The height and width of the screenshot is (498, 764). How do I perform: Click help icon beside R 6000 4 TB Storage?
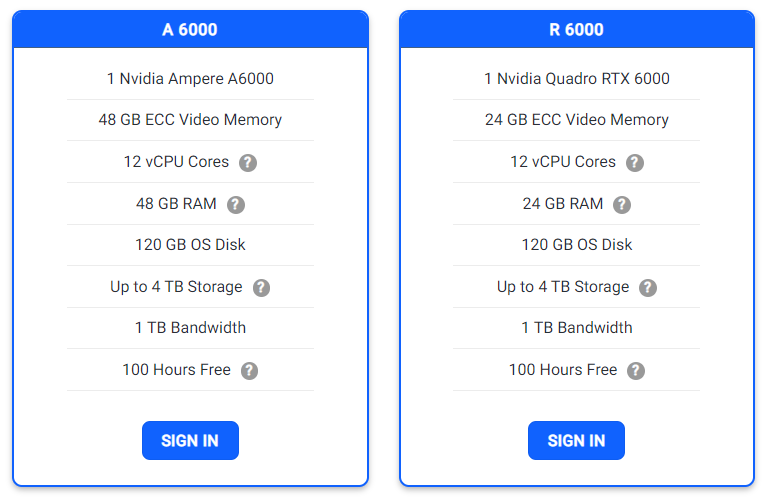click(x=648, y=288)
